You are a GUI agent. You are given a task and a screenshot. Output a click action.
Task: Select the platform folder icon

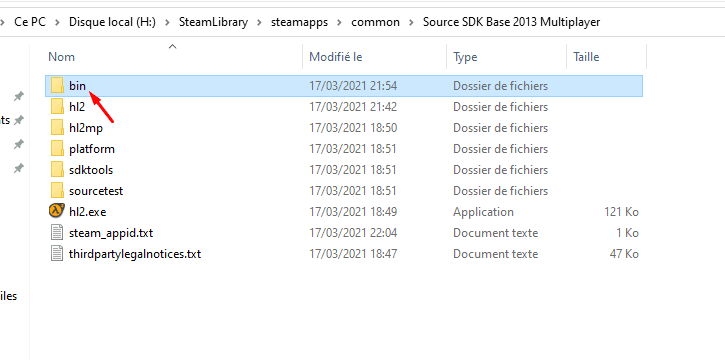[x=57, y=149]
